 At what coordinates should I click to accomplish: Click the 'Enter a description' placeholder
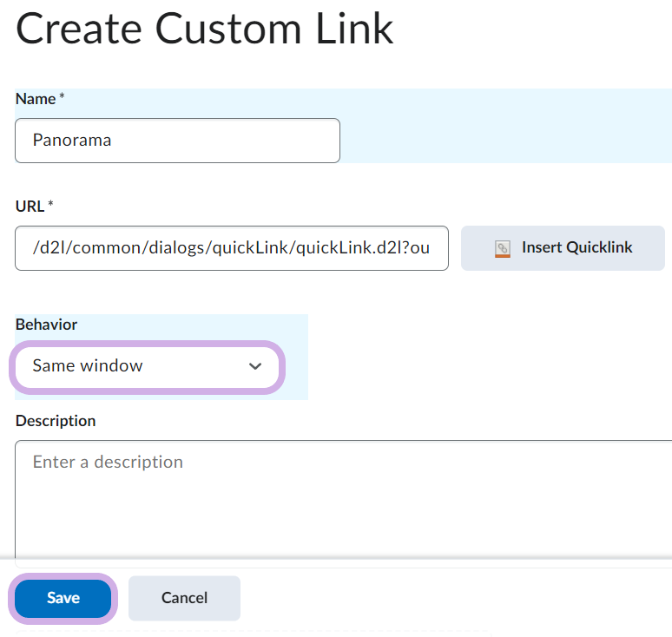coord(108,462)
